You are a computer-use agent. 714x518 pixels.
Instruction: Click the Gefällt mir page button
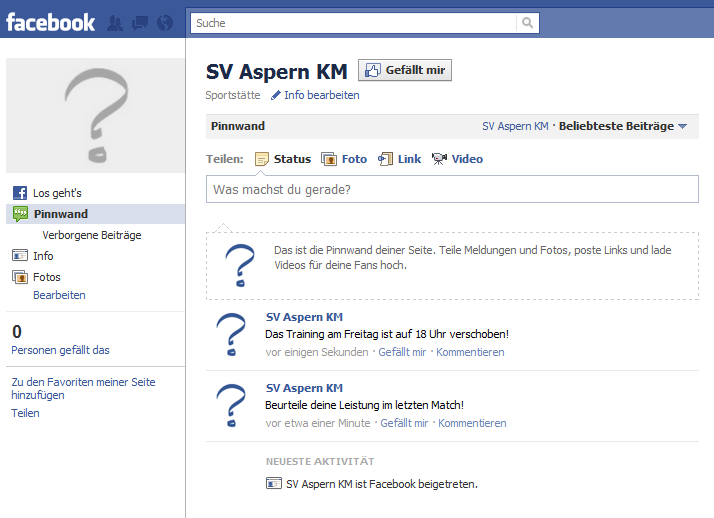(x=405, y=70)
